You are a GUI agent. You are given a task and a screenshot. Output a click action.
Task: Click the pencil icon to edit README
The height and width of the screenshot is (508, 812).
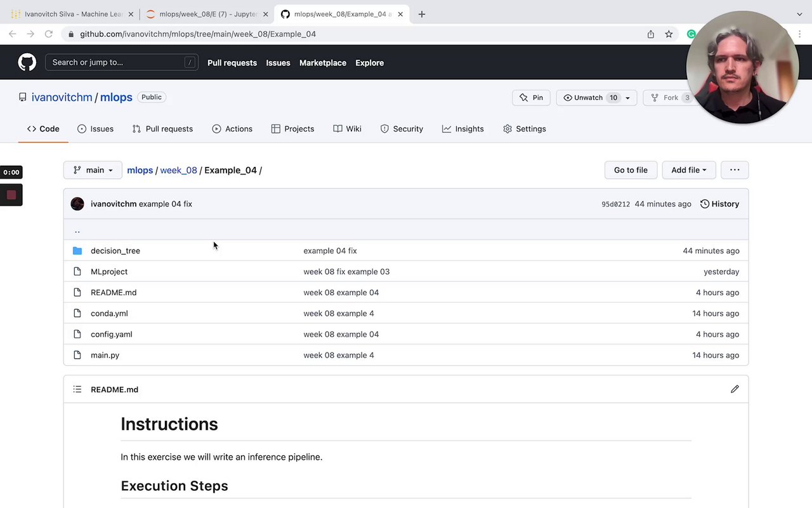click(735, 389)
